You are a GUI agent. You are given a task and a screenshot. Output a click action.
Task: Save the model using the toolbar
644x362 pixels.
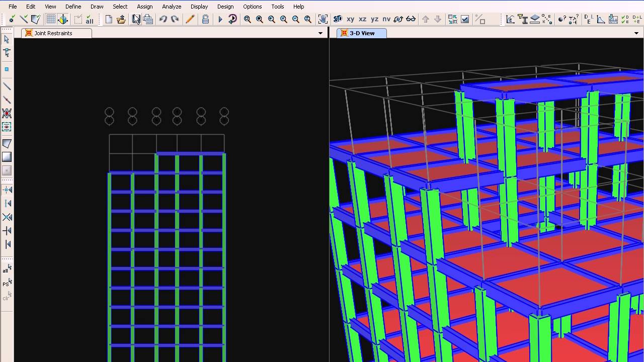pyautogui.click(x=136, y=19)
